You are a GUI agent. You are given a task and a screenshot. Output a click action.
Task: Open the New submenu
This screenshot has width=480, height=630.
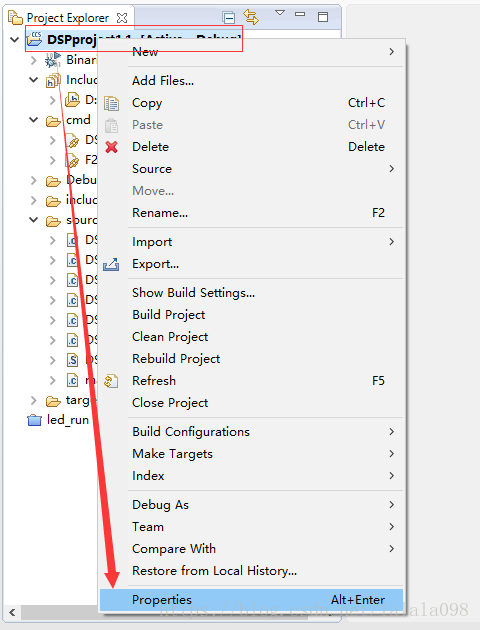click(x=251, y=52)
